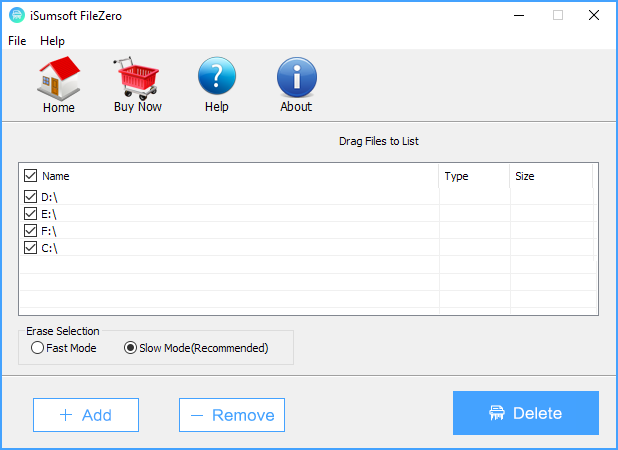Open the Buy Now shopping cart icon
The image size is (618, 450).
point(137,78)
